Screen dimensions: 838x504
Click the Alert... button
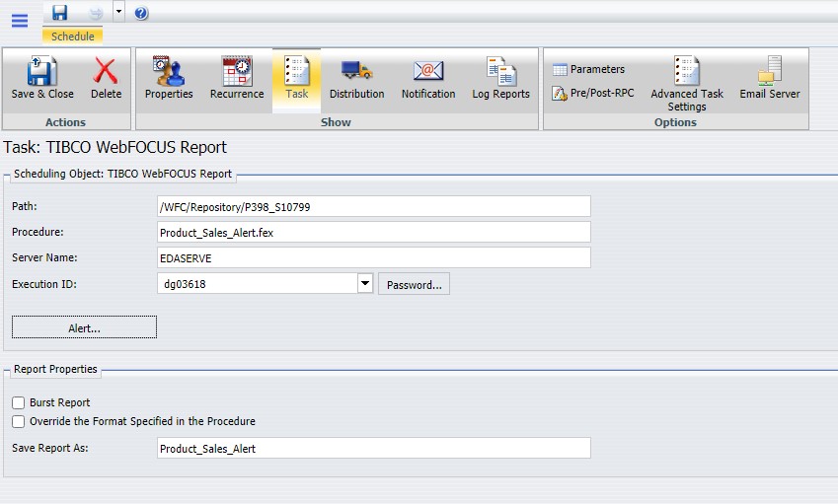coord(85,327)
